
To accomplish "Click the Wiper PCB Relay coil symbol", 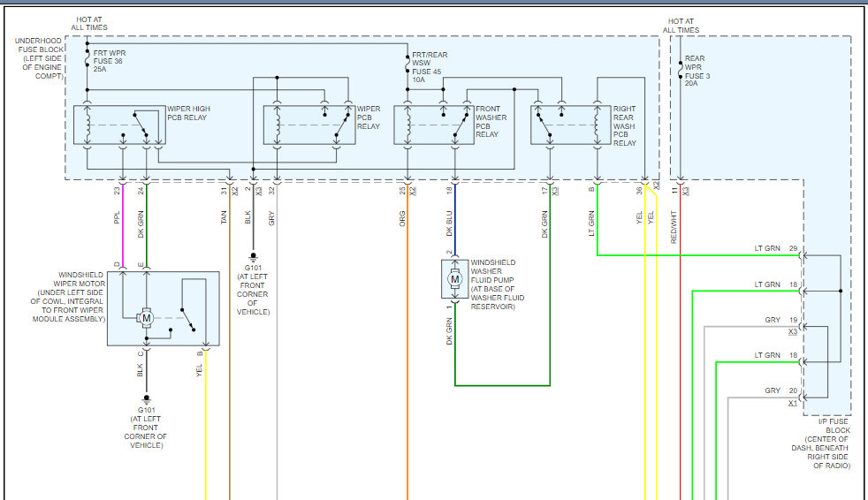I will coord(277,124).
